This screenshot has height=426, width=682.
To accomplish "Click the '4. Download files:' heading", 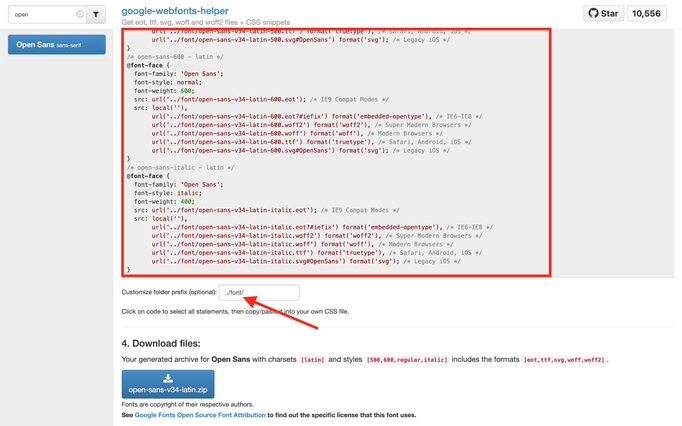I will (161, 343).
